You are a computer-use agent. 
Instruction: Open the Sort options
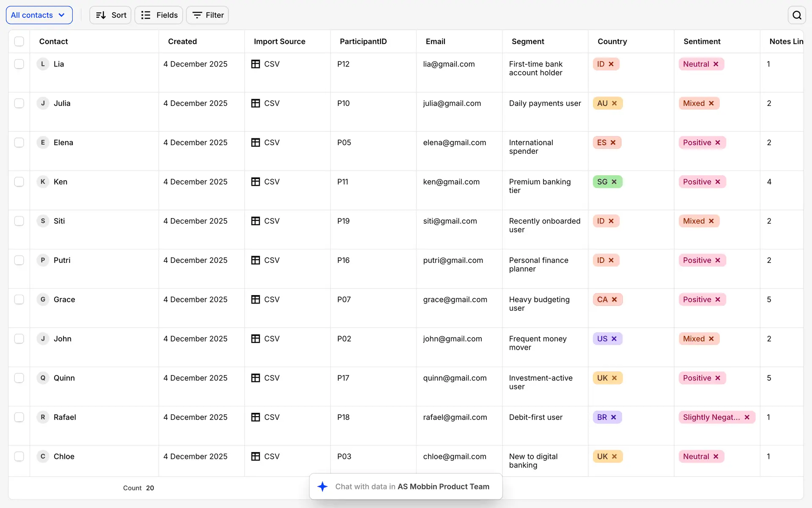click(x=111, y=15)
